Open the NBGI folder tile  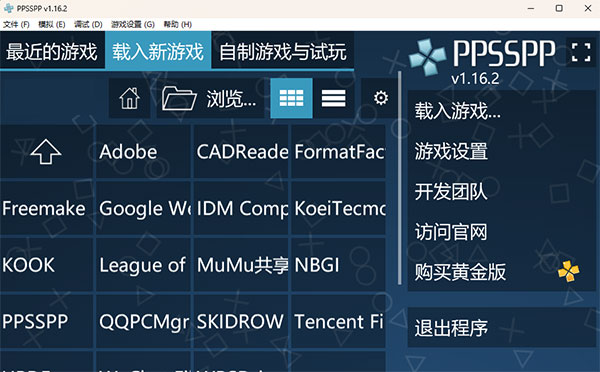[x=339, y=265]
